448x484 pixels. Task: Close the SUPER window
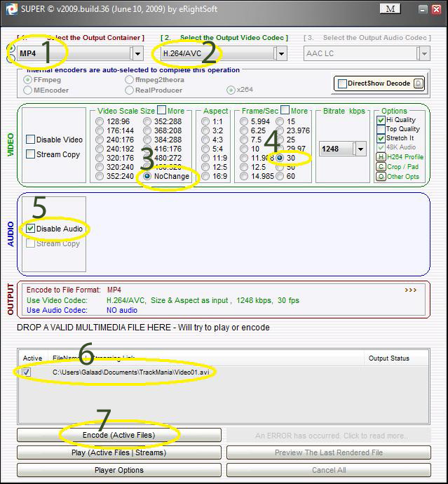[x=437, y=10]
